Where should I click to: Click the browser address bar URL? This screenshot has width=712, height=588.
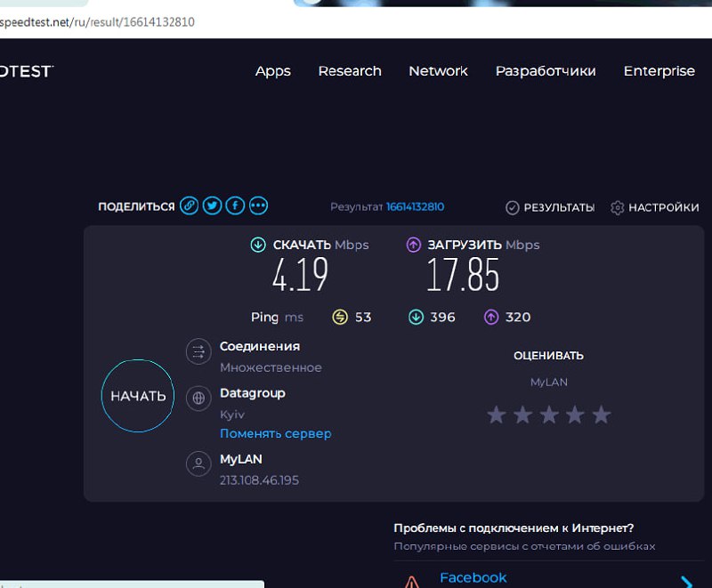pos(97,22)
